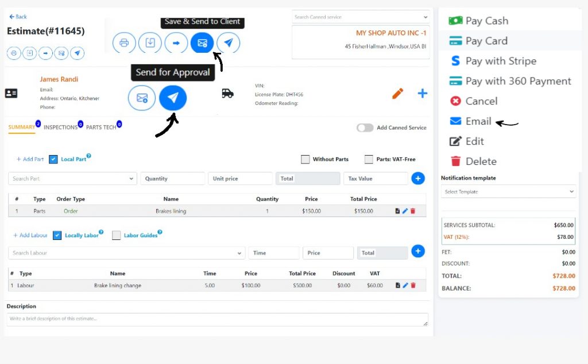
Task: Click the small right-arrow icon under Estimate(#11645)
Action: tap(45, 53)
